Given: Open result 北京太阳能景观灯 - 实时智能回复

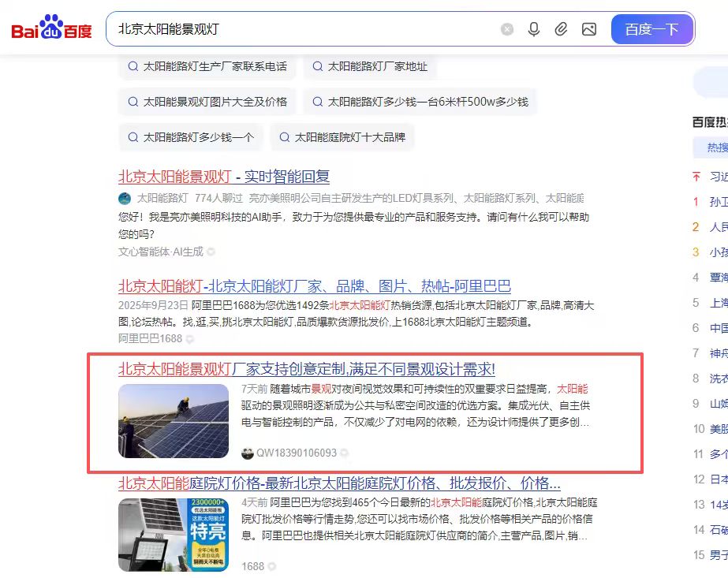Looking at the screenshot, I should coord(224,177).
